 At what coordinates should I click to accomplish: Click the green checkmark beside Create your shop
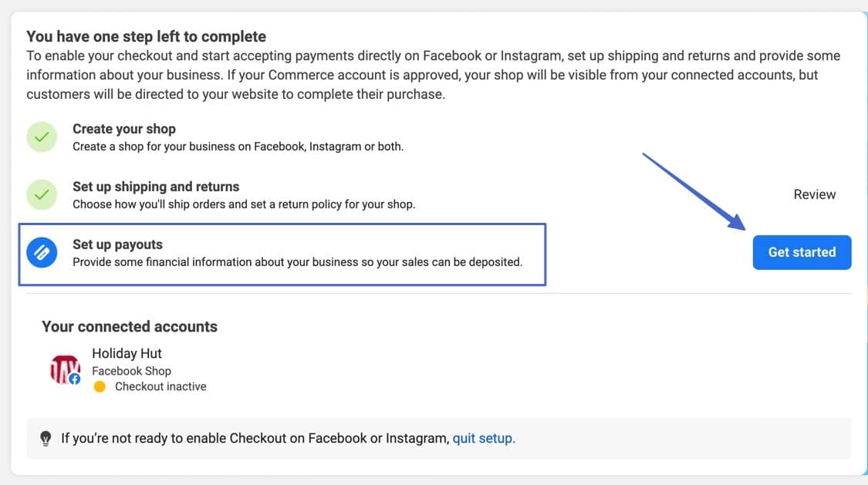pyautogui.click(x=42, y=136)
